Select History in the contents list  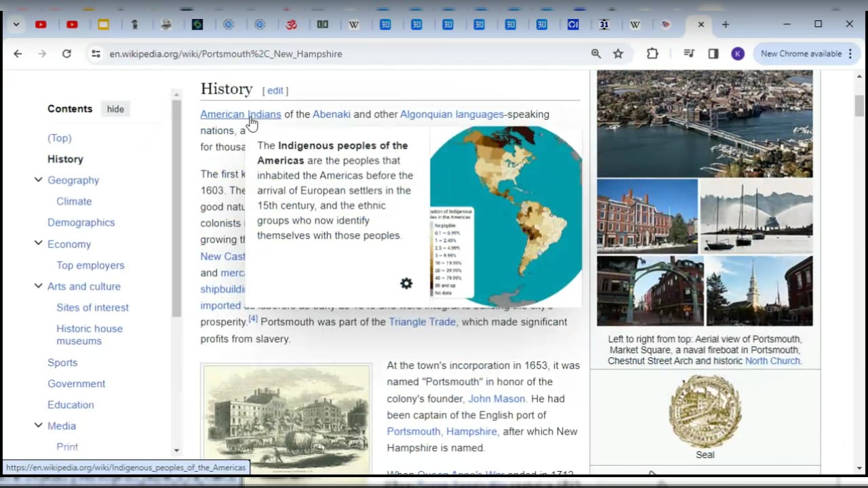coord(65,159)
